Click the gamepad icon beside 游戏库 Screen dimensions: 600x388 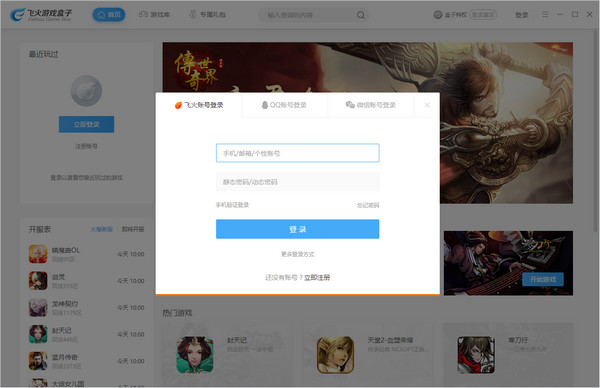143,15
